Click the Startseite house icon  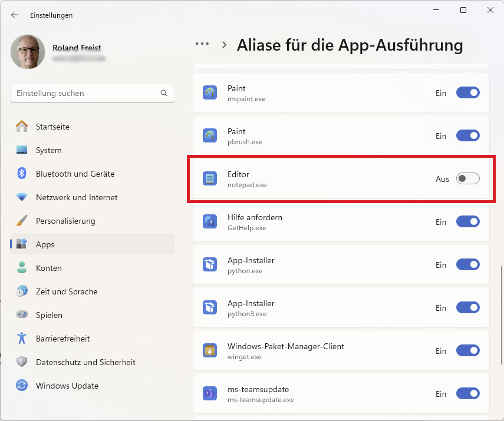point(22,126)
